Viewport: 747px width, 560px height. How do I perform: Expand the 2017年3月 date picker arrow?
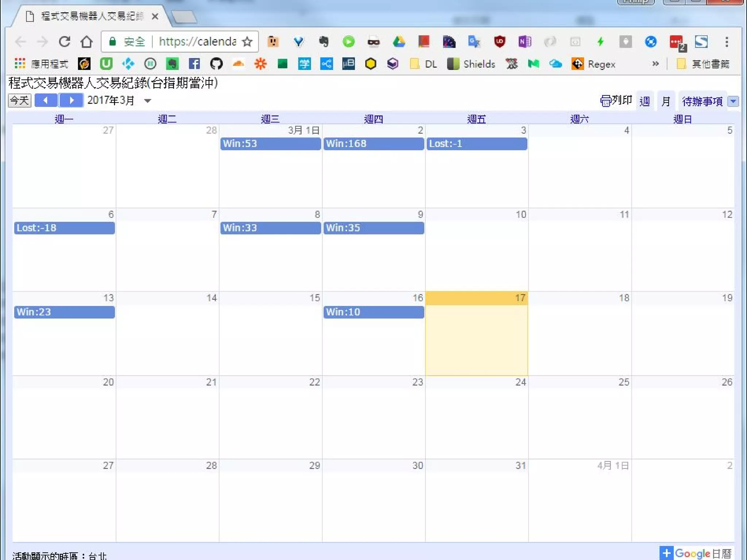(148, 101)
